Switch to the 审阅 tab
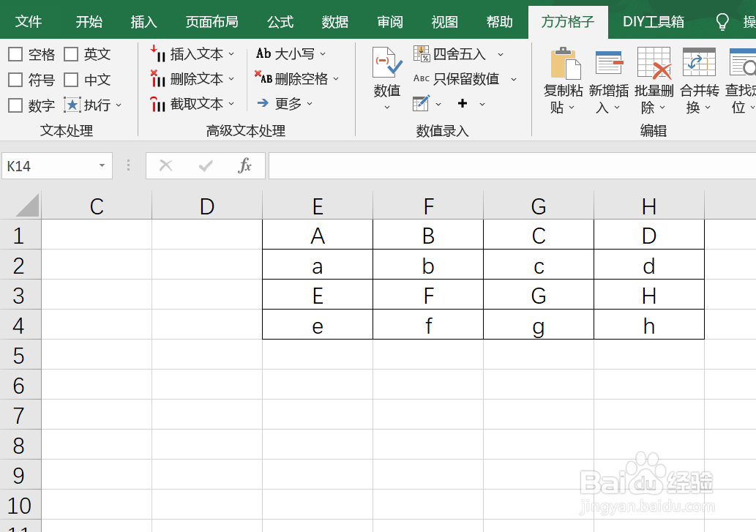Image resolution: width=756 pixels, height=532 pixels. point(390,22)
